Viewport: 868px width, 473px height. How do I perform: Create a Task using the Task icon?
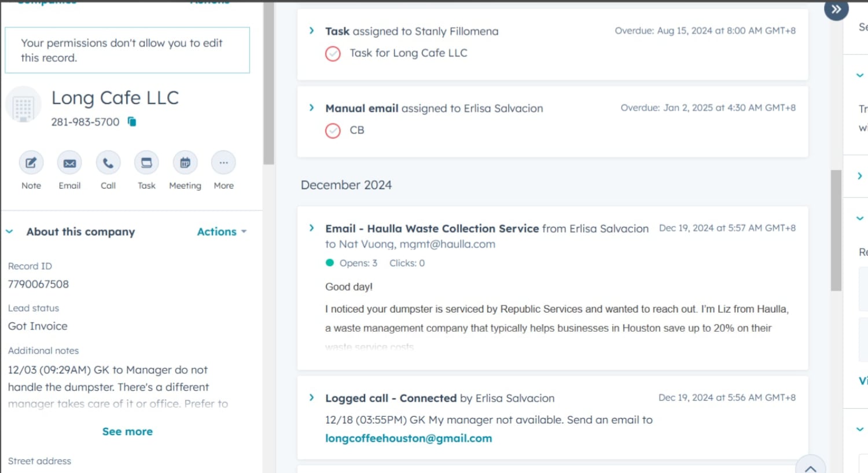[x=146, y=163]
